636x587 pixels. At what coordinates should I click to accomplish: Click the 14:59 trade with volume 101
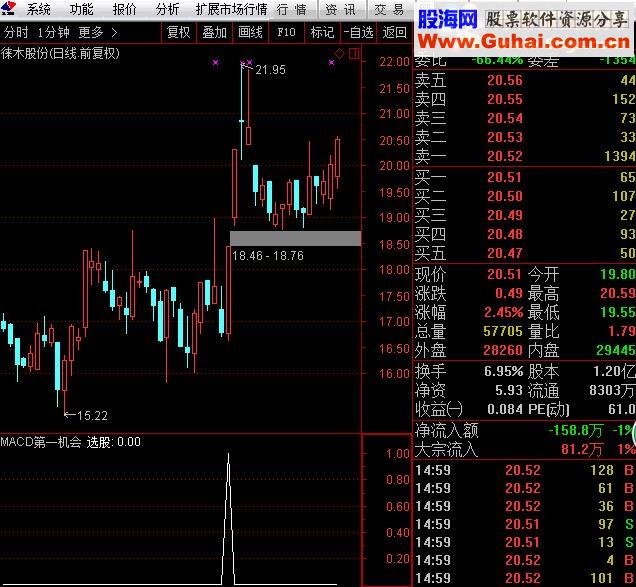[x=524, y=578]
